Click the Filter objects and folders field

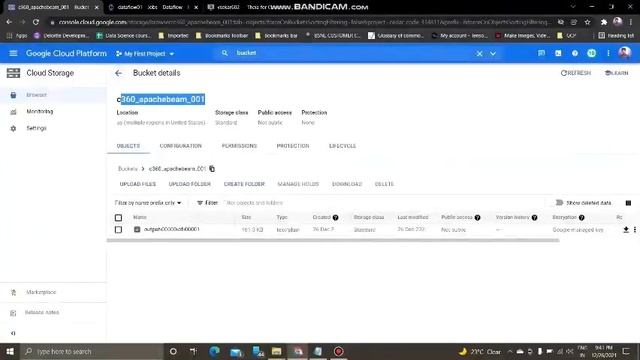pyautogui.click(x=384, y=203)
